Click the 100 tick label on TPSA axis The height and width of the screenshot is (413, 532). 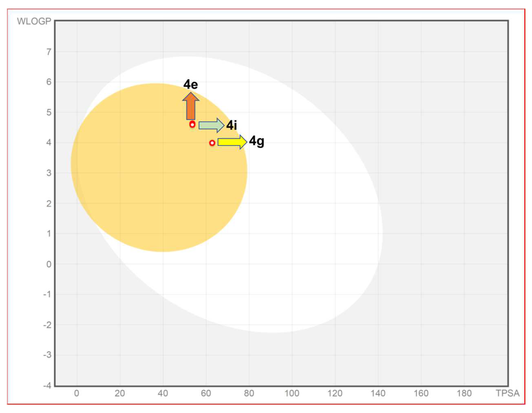click(x=292, y=393)
